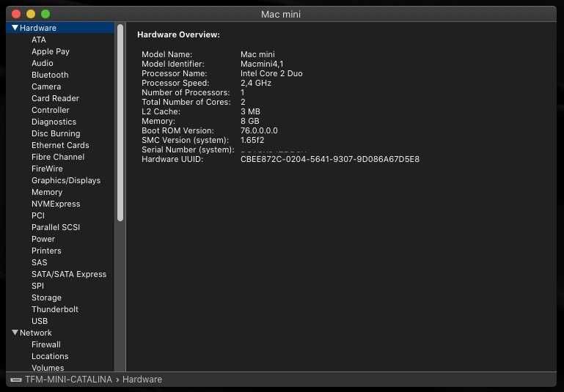Open the Power section
This screenshot has height=392, width=564.
43,239
